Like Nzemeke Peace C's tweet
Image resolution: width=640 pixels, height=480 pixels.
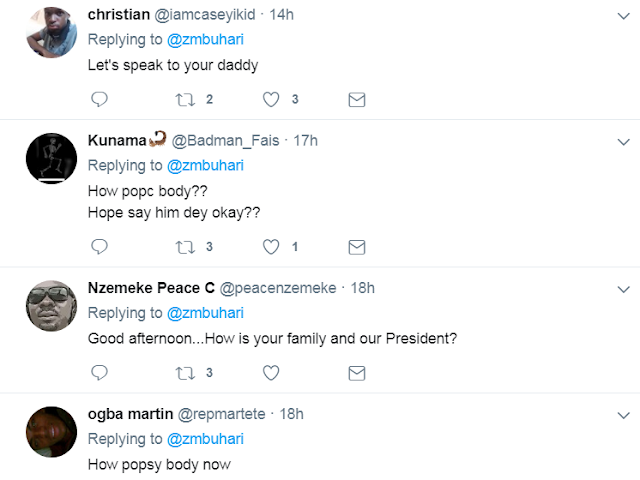tap(270, 373)
